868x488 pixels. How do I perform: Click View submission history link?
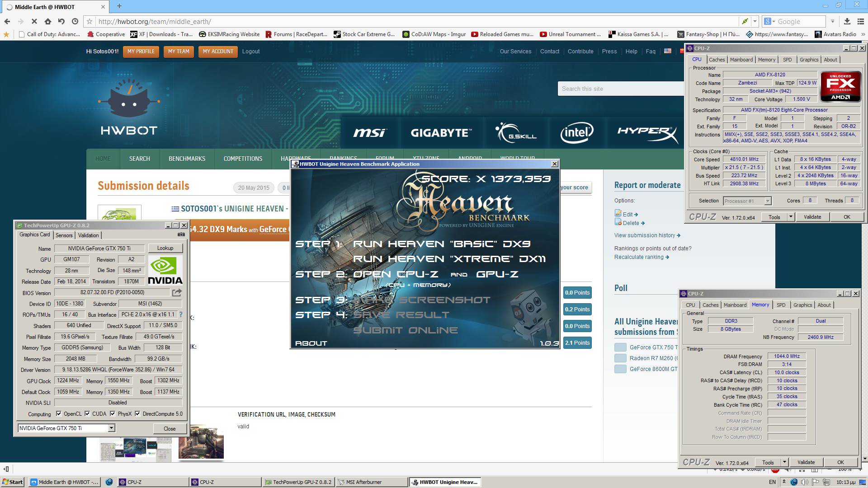click(647, 235)
